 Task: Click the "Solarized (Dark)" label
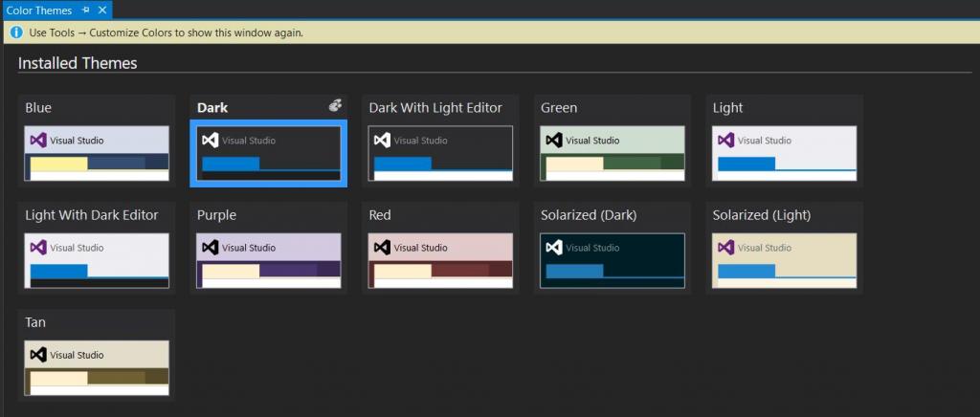pos(589,215)
